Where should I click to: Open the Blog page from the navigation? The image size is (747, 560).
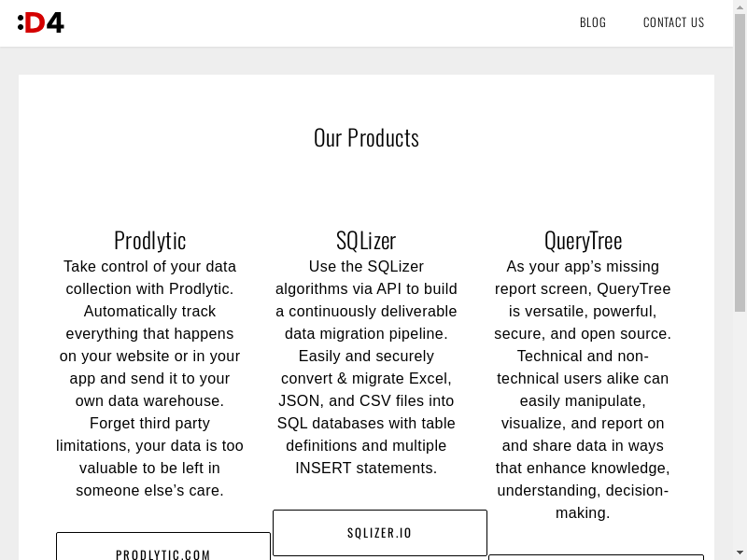click(x=593, y=22)
